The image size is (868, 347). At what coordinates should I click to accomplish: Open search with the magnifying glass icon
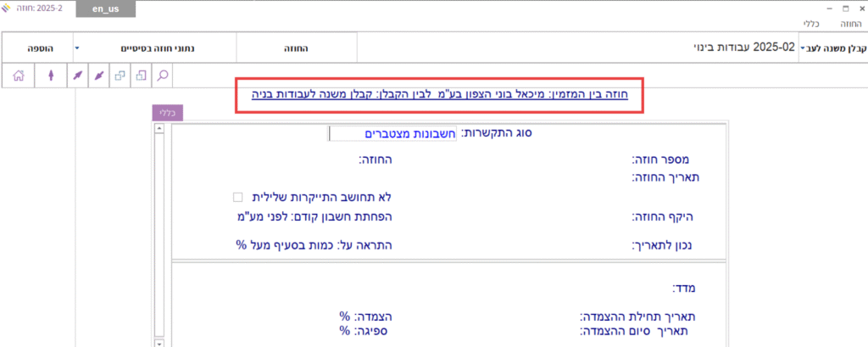pyautogui.click(x=162, y=76)
